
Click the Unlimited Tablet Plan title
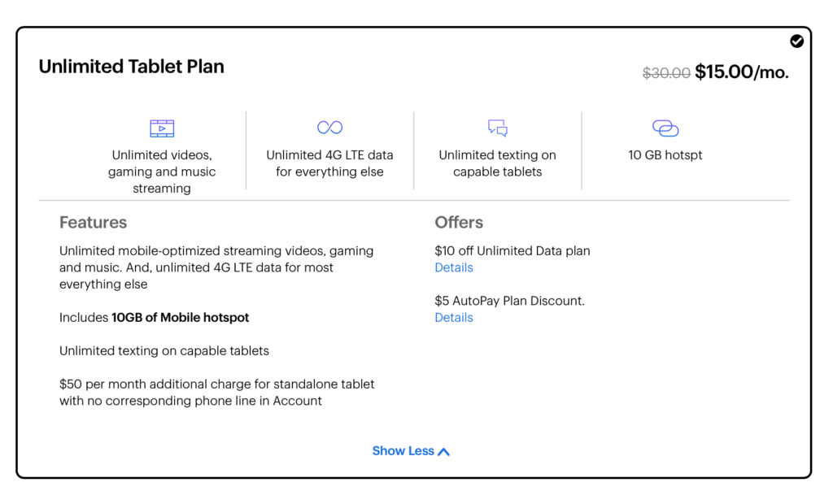pyautogui.click(x=131, y=66)
